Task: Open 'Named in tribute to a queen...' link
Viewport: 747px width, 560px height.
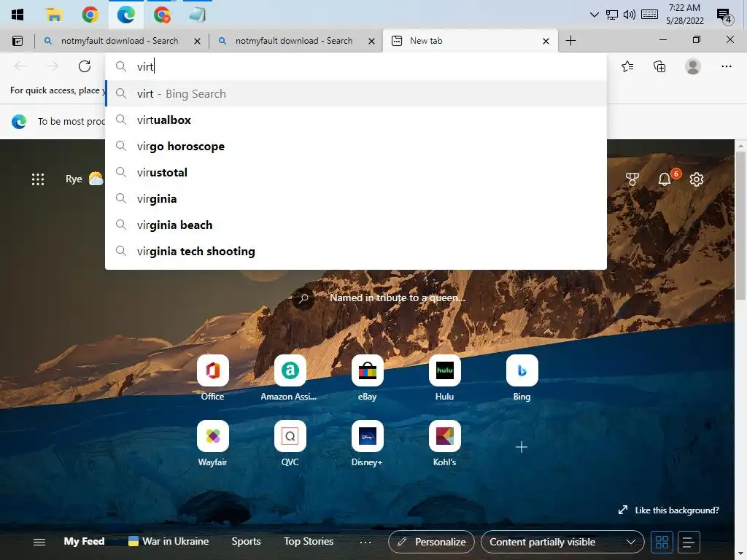Action: coord(398,297)
